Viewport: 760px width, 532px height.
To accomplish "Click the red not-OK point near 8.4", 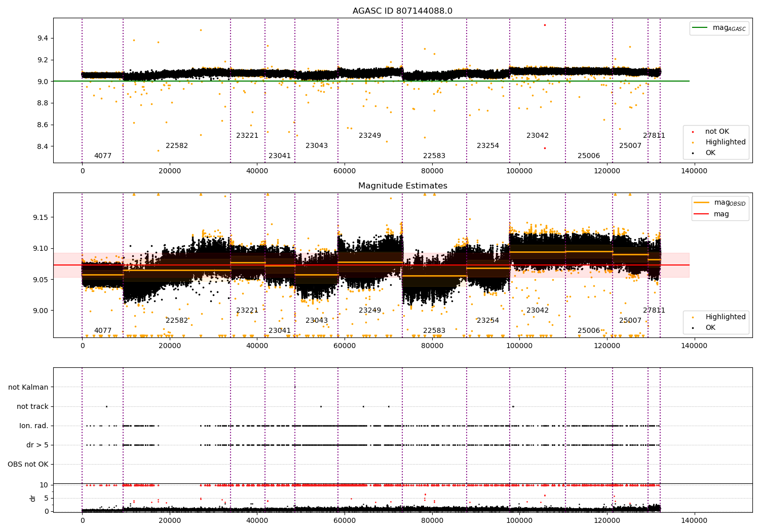I will click(x=545, y=148).
